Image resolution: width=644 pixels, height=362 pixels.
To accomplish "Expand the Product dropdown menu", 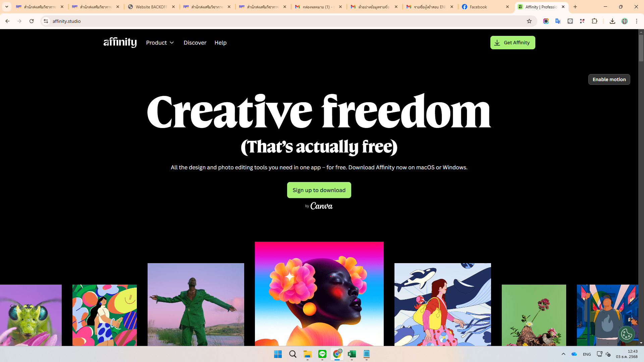I will click(160, 43).
